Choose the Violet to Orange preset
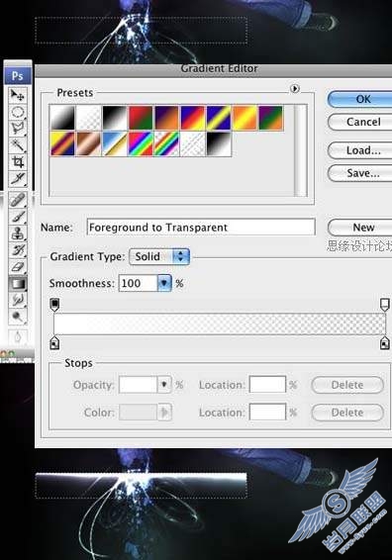Viewport: 392px width, 560px height. (167, 118)
